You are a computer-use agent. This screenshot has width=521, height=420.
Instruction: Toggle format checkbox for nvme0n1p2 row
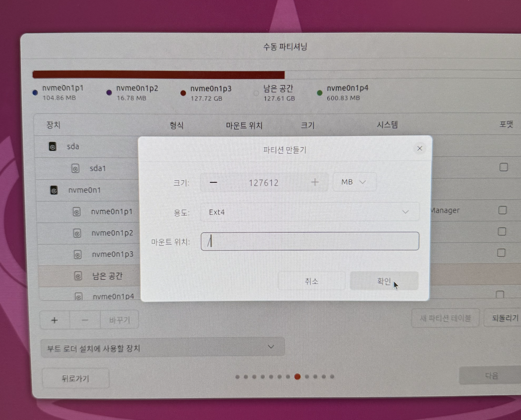pos(502,231)
